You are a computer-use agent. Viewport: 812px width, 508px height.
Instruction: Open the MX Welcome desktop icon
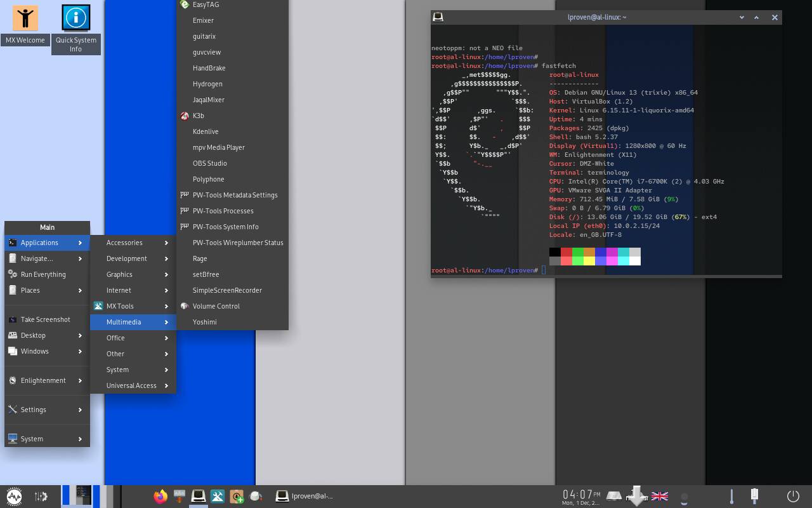(25, 25)
